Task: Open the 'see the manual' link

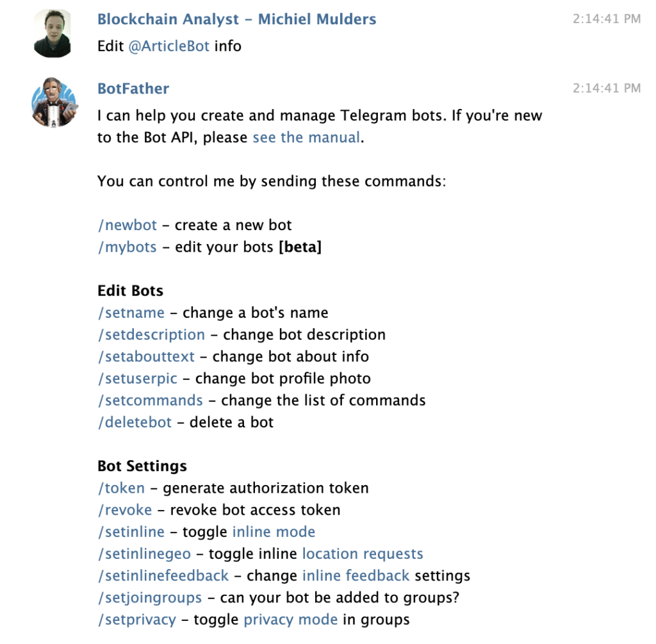Action: tap(306, 138)
